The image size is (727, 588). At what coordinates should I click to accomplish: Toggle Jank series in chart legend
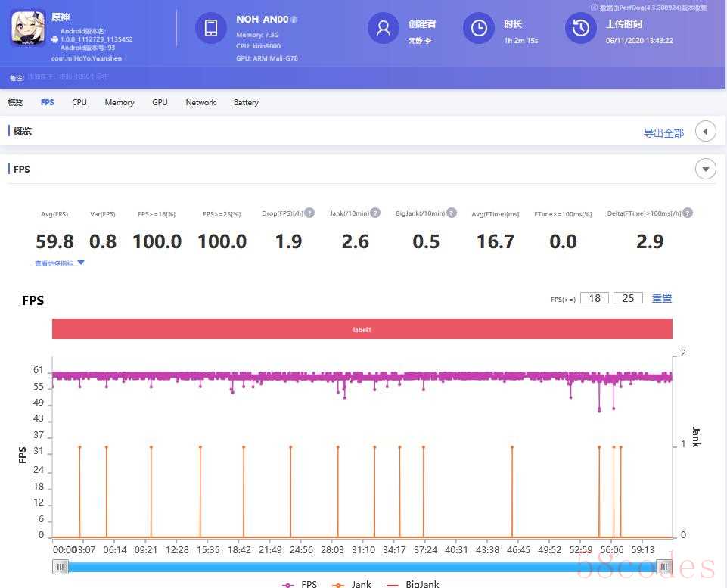352,584
